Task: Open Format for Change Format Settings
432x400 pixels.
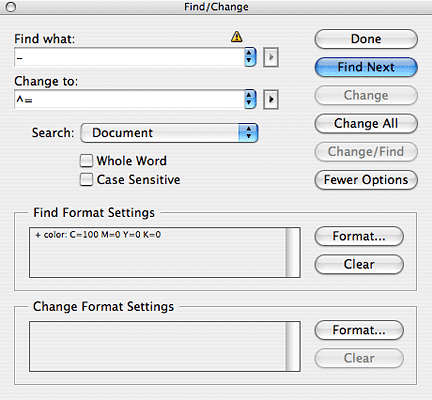Action: tap(359, 330)
